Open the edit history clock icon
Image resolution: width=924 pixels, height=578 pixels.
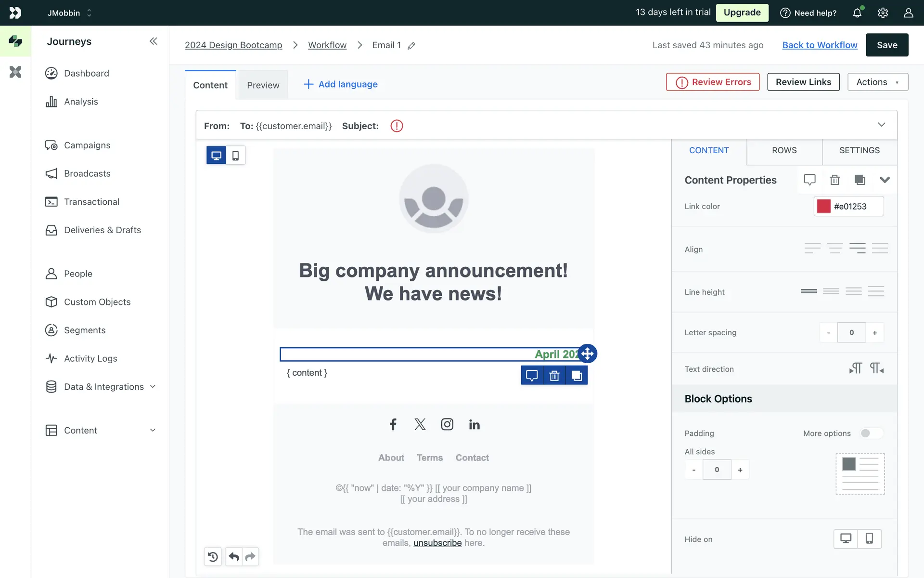(213, 557)
